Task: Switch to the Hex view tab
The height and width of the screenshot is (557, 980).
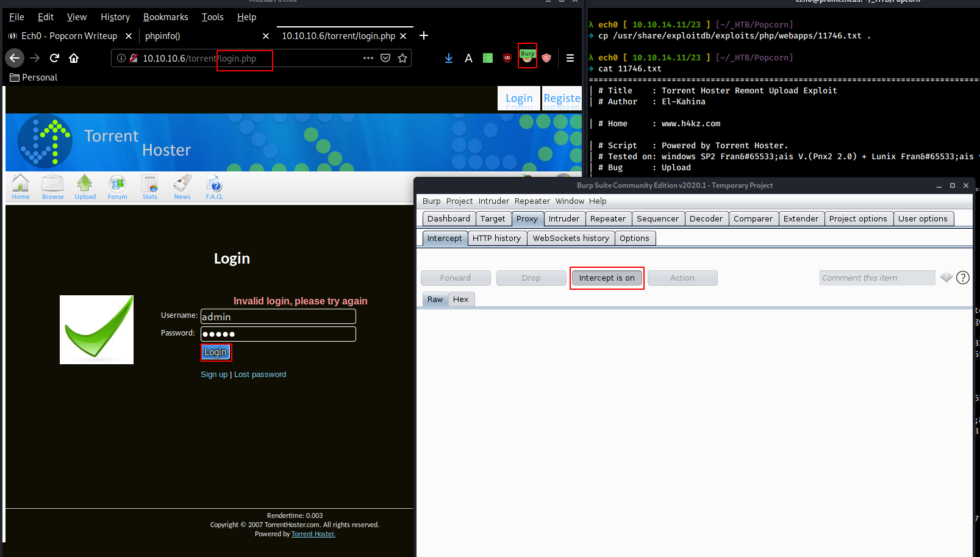Action: [461, 299]
